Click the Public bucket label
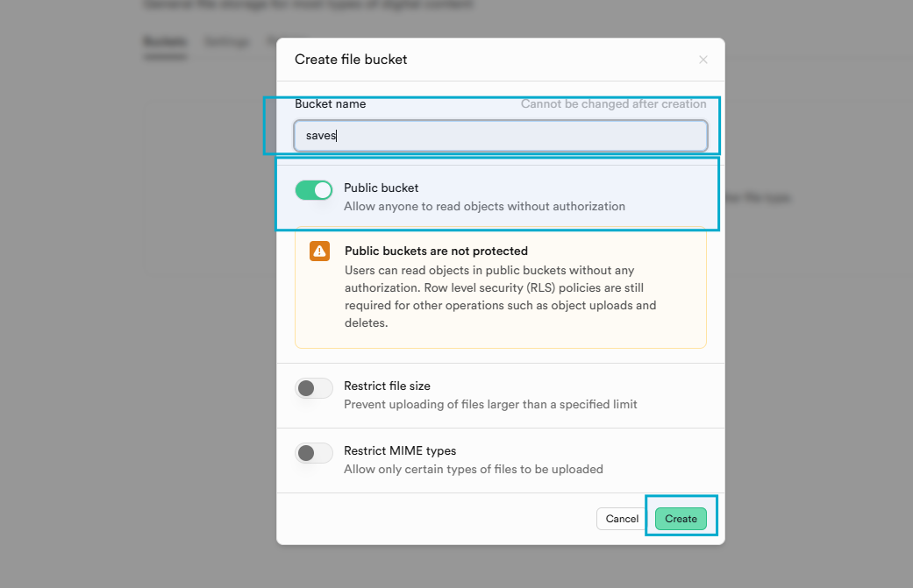Viewport: 913px width, 588px height. (381, 188)
